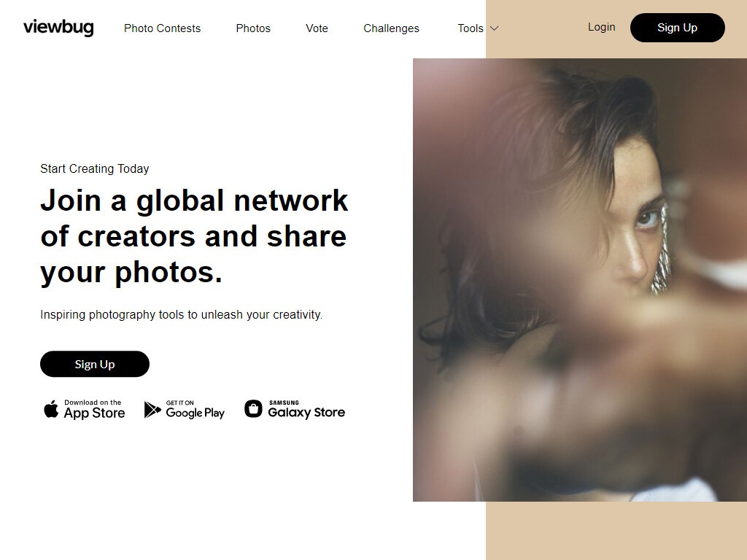
Task: Click the 'Join a global network' headline
Action: [194, 236]
